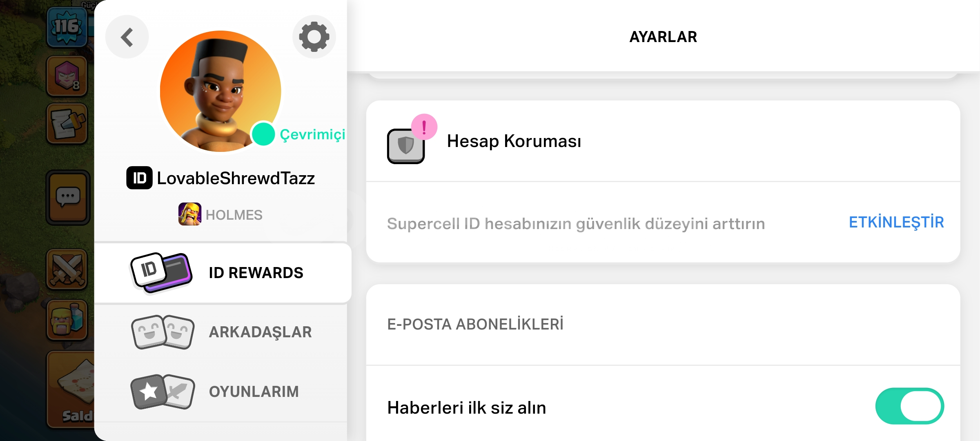Viewport: 980px width, 441px height.
Task: Open the notes and hammer icon in sidebar
Action: point(67,124)
